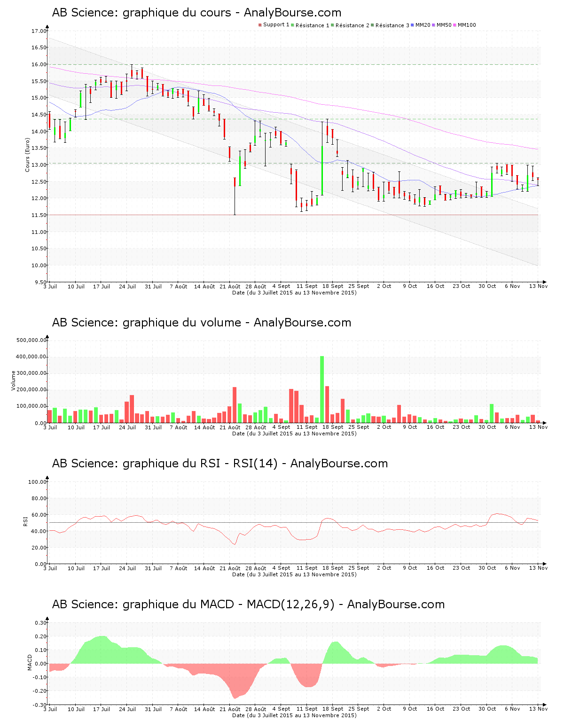
Task: Click the 200,000.00 volume axis value
Action: click(31, 390)
